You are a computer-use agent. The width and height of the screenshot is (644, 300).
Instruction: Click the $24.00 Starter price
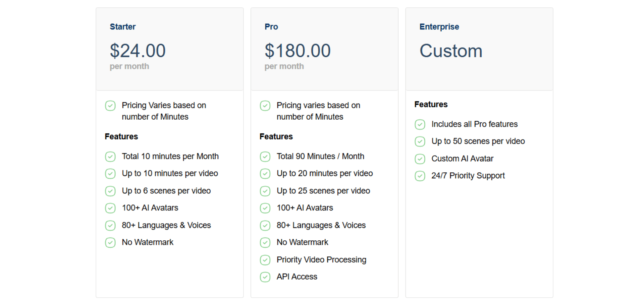click(138, 51)
